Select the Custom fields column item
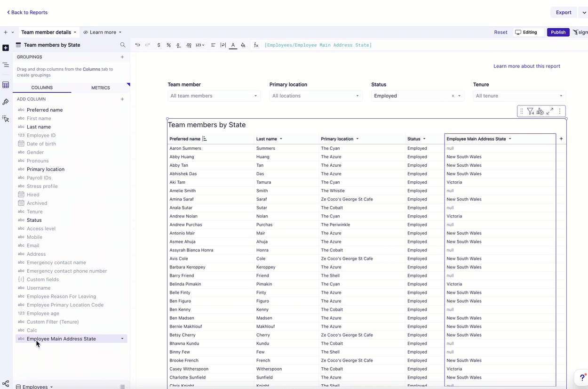This screenshot has width=588, height=389. coord(72,280)
